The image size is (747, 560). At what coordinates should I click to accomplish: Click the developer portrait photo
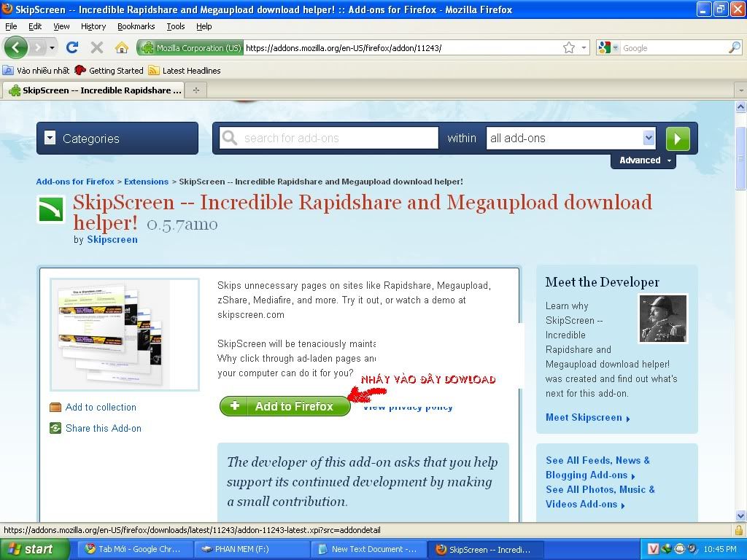(x=662, y=319)
